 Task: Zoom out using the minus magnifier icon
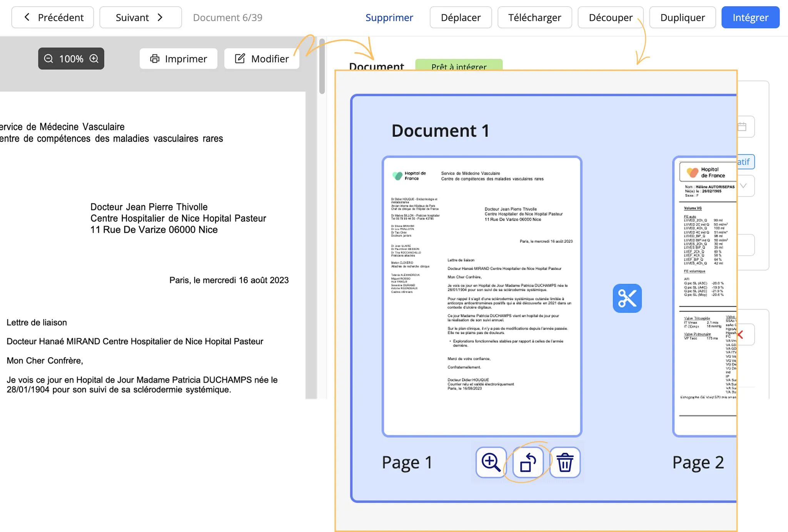(x=48, y=58)
